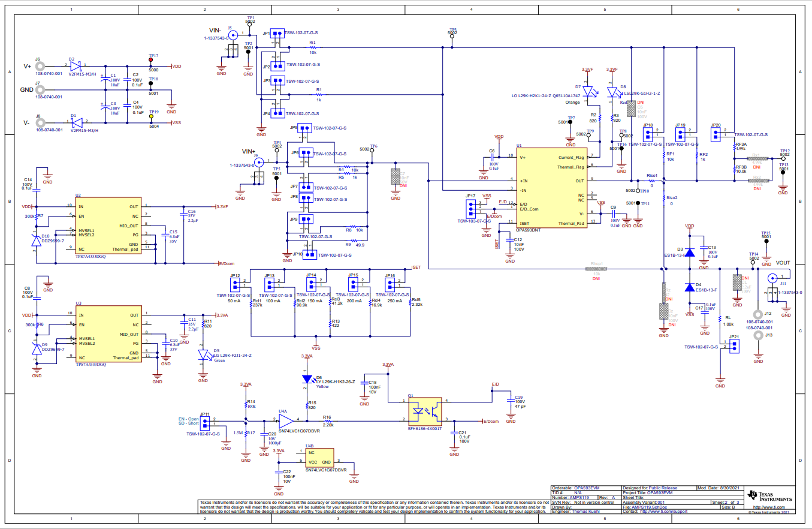
Task: Select the D4 ES1B-13-F diode symbol
Action: tap(689, 288)
